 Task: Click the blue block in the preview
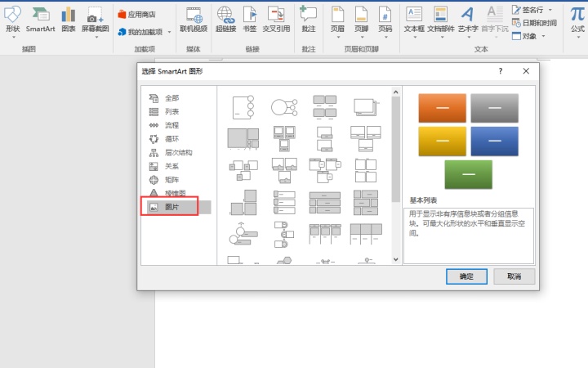tap(495, 141)
